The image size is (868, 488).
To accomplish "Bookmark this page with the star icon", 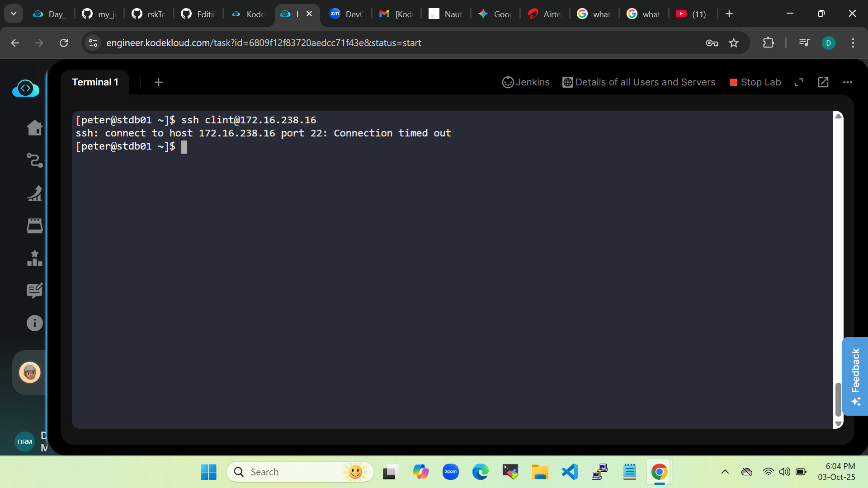I will pyautogui.click(x=734, y=43).
